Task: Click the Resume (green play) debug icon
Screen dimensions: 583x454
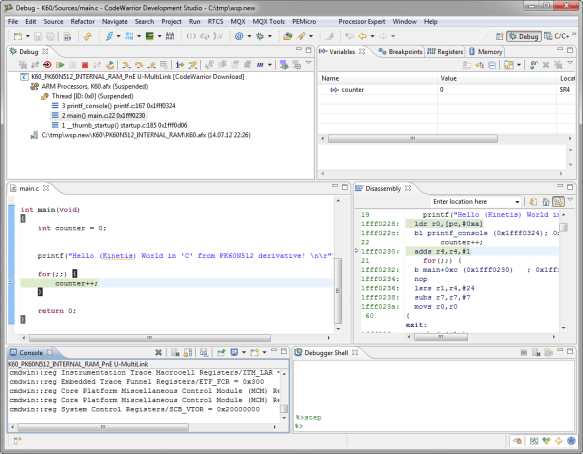Action: pos(60,65)
